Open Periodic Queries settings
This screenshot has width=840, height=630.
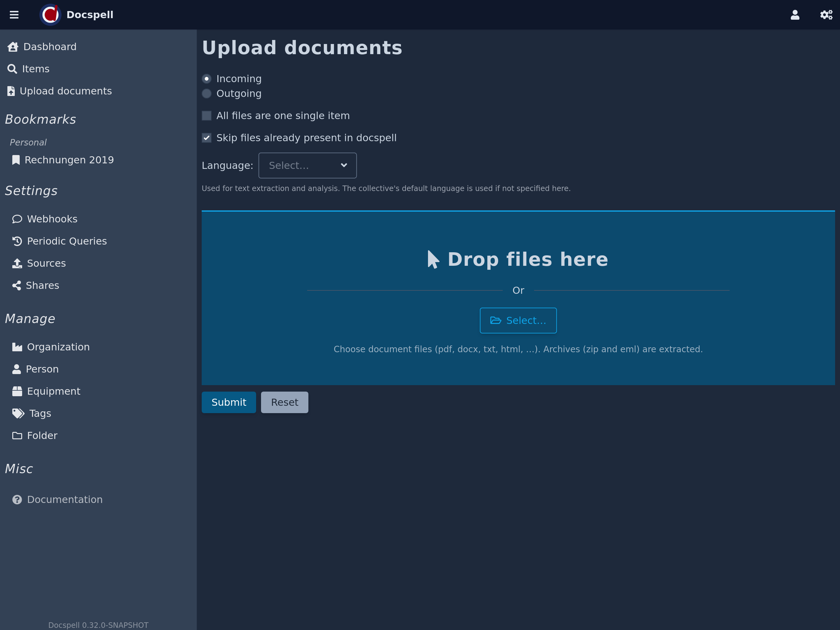click(x=66, y=241)
